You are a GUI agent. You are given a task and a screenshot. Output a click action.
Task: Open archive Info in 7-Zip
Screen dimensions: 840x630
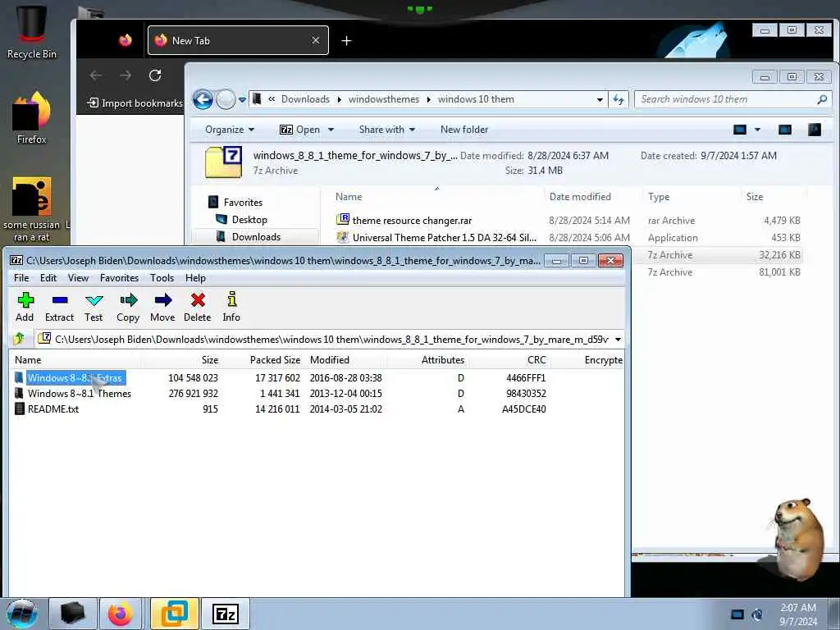(231, 307)
